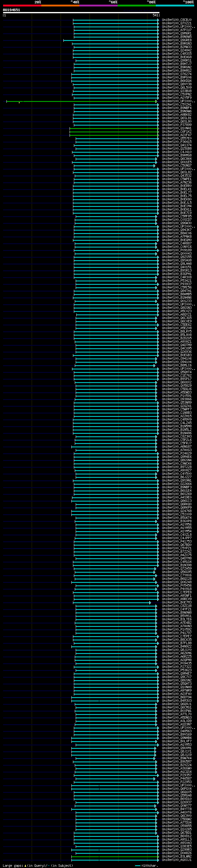Select hit label UniRef100_A5DWD3

[176, 392]
